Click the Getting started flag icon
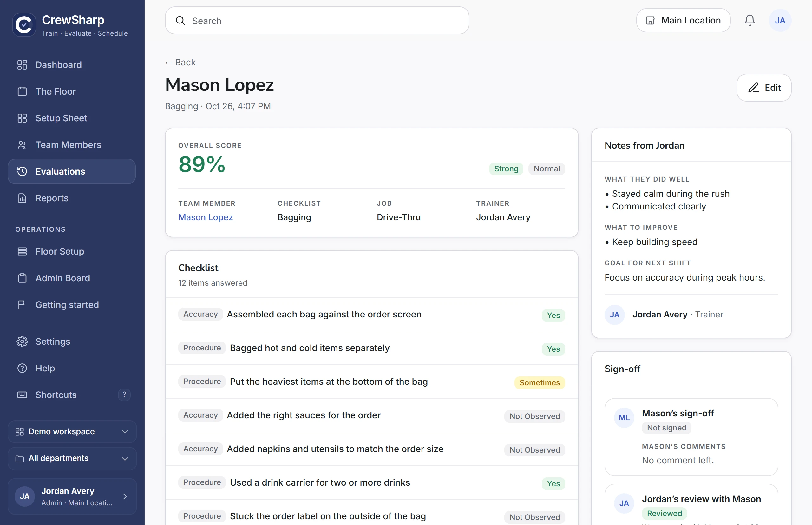812x525 pixels. tap(22, 305)
